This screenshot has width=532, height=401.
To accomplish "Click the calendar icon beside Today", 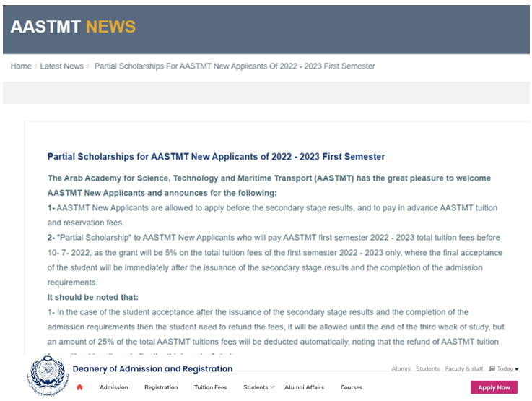I will tap(492, 368).
